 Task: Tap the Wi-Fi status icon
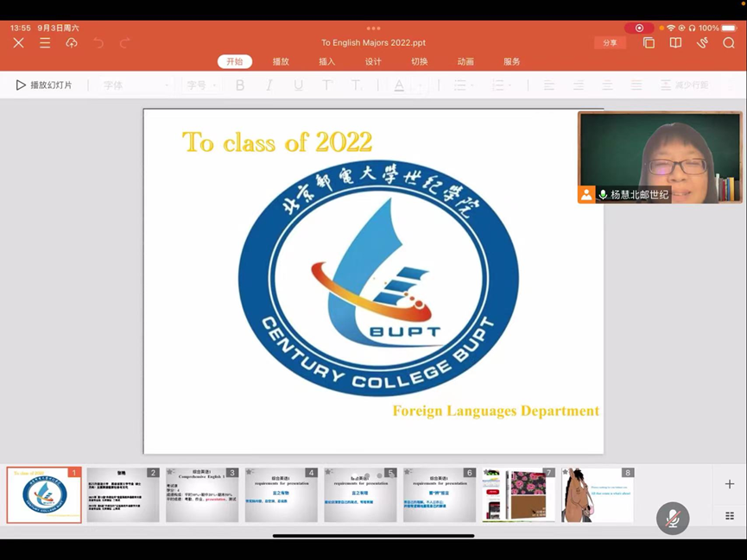point(671,28)
